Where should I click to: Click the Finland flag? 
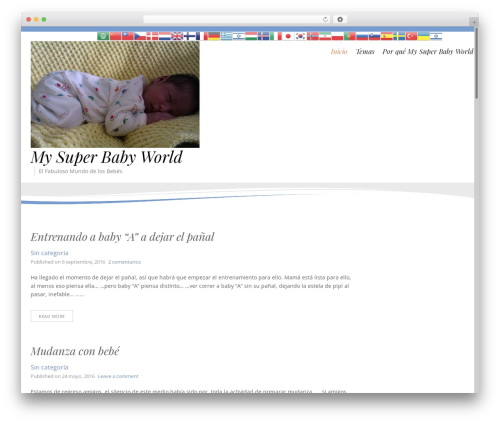point(189,36)
